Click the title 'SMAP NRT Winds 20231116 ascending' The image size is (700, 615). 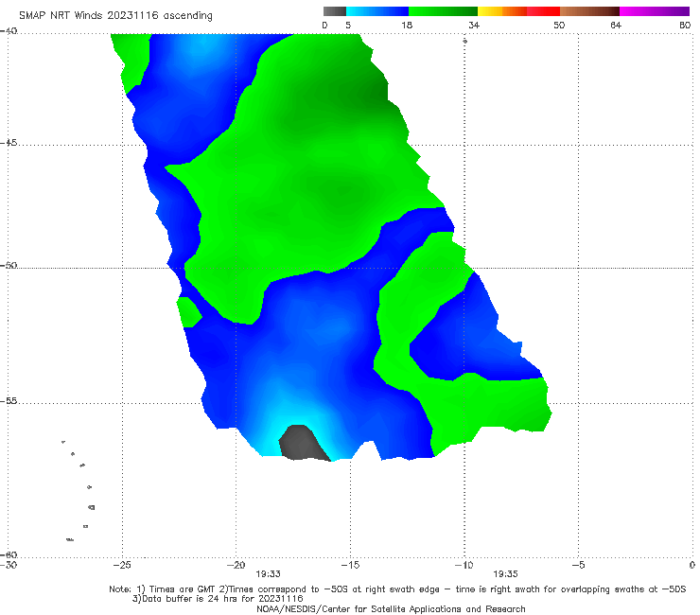click(x=115, y=16)
